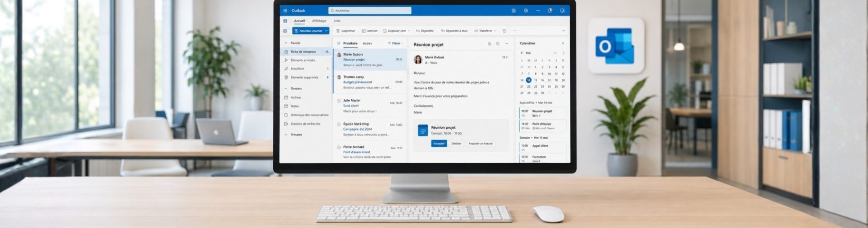The height and width of the screenshot is (228, 868).
Task: Click Transférer in the toolbar
Action: (x=483, y=31)
